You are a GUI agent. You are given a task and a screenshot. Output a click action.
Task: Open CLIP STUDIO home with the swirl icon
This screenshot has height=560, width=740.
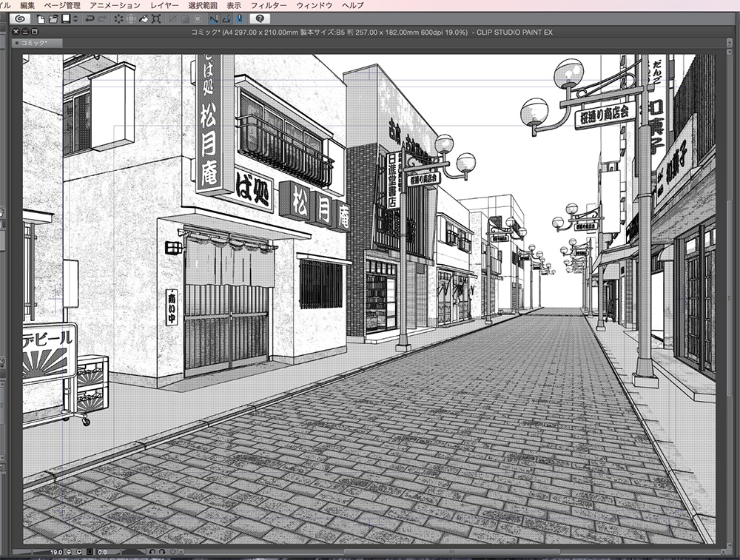click(18, 21)
